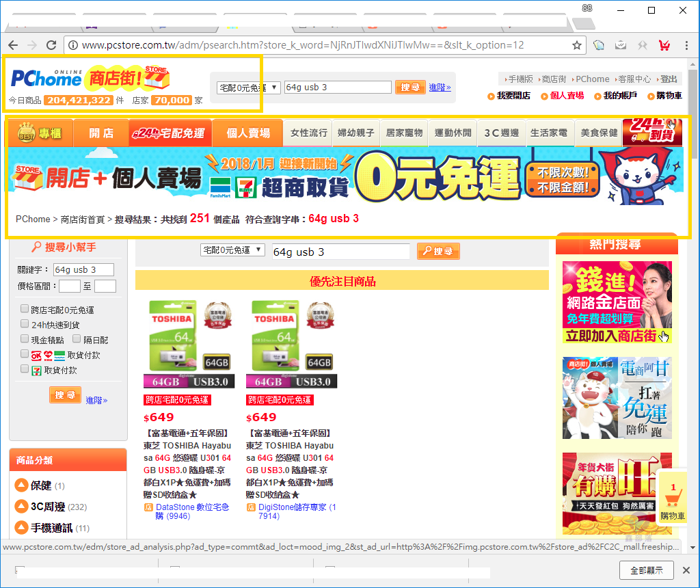Open the DigiStone Toshiba 64GB product thumbnail
This screenshot has width=700, height=588.
click(291, 344)
